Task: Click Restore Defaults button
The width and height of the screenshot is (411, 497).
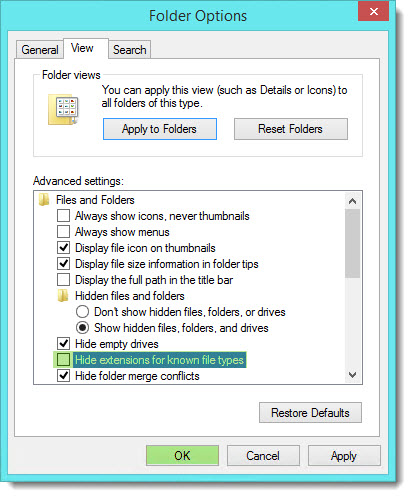Action: pyautogui.click(x=310, y=413)
